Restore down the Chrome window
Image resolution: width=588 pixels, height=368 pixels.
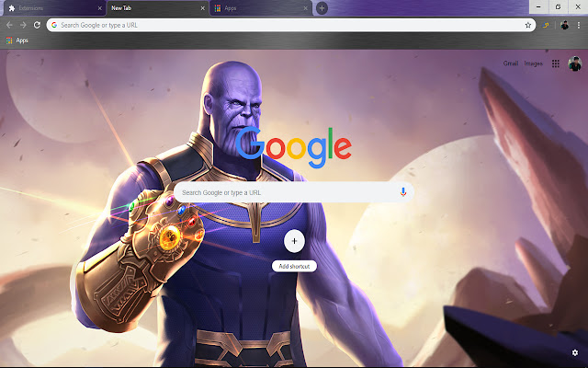559,6
